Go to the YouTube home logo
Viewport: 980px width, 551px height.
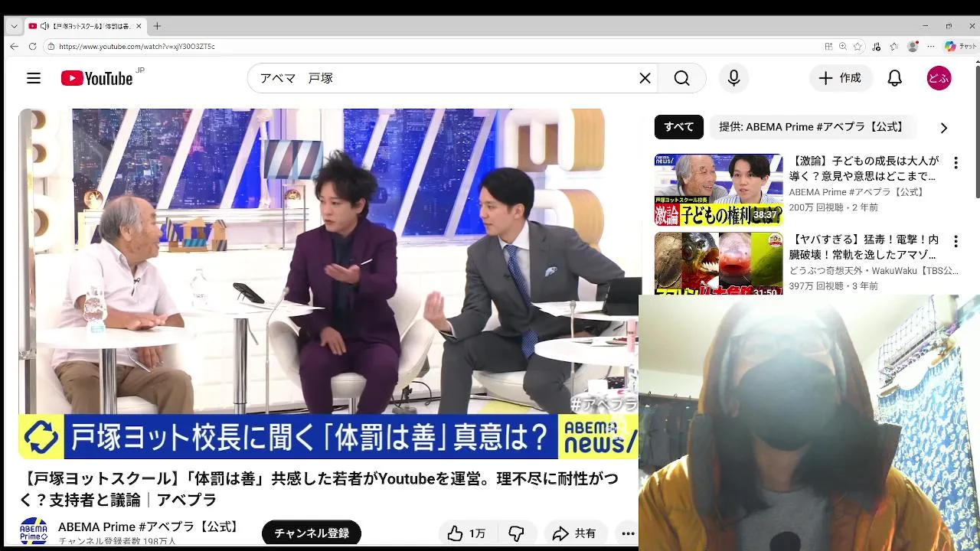96,78
